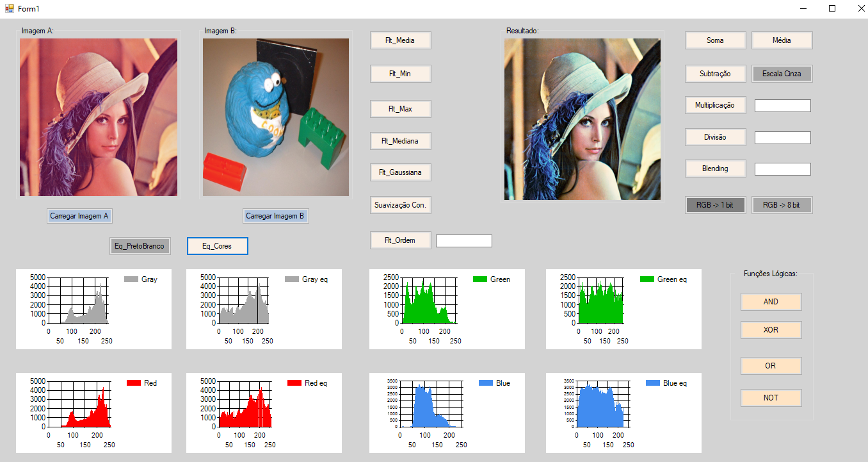Convert the result using Escala Cinza
This screenshot has width=868, height=462.
click(x=782, y=73)
